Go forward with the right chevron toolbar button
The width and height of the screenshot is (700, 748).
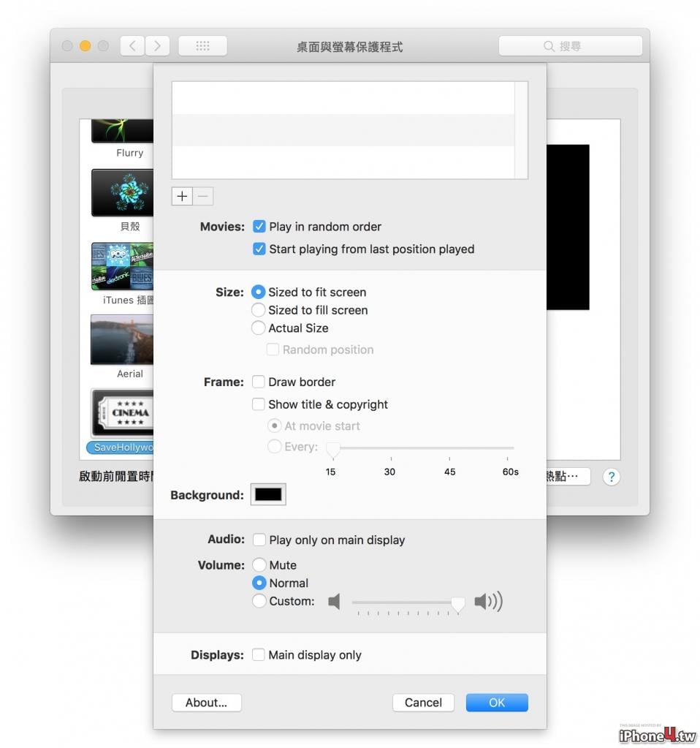click(157, 46)
